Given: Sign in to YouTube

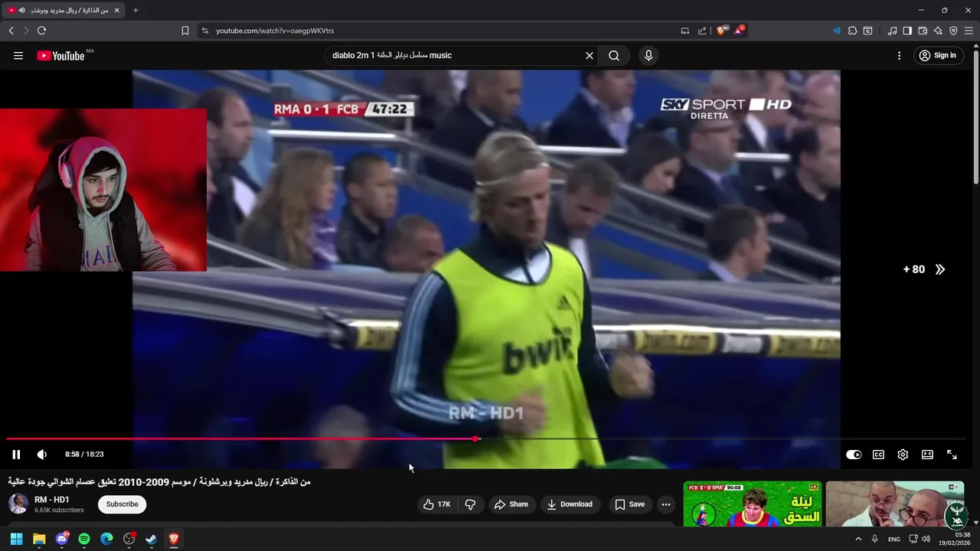Looking at the screenshot, I should (937, 55).
